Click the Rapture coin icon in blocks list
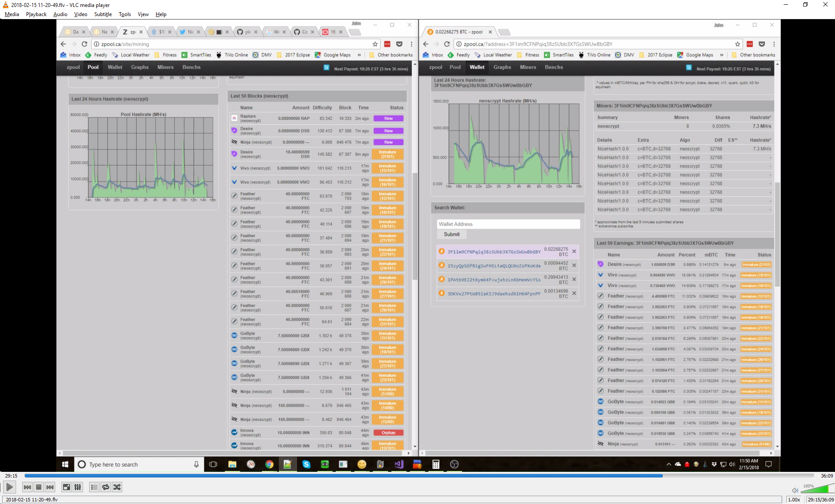The width and height of the screenshot is (835, 504). 234,118
